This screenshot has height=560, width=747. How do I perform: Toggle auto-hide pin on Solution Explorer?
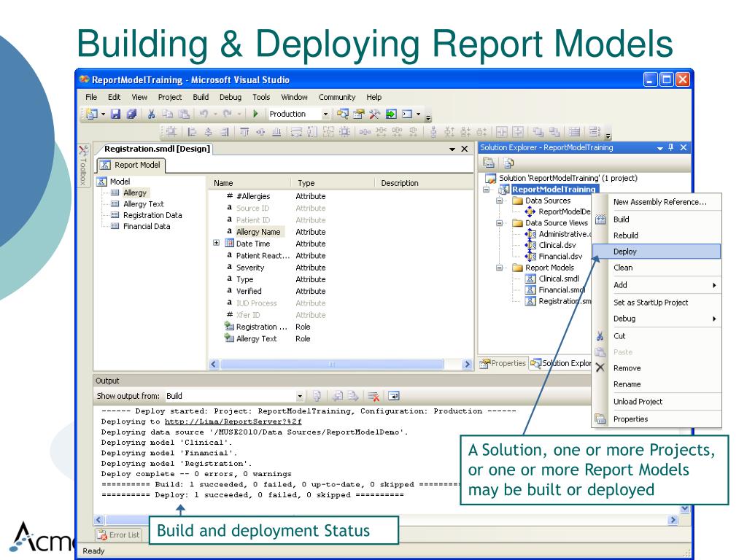click(x=670, y=148)
